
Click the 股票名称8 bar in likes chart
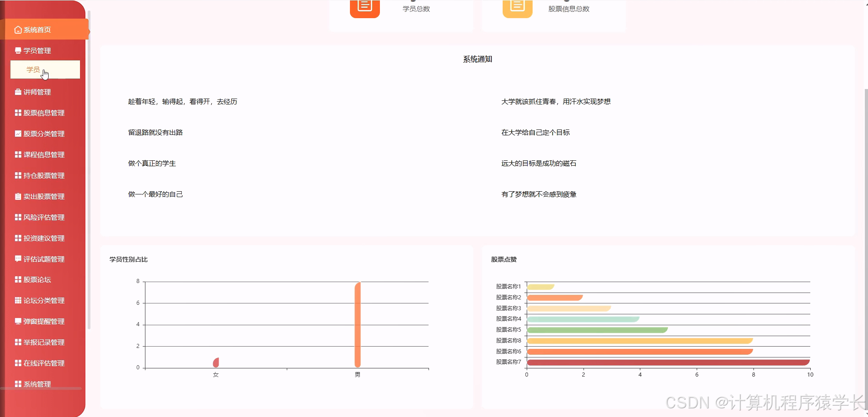pos(640,341)
